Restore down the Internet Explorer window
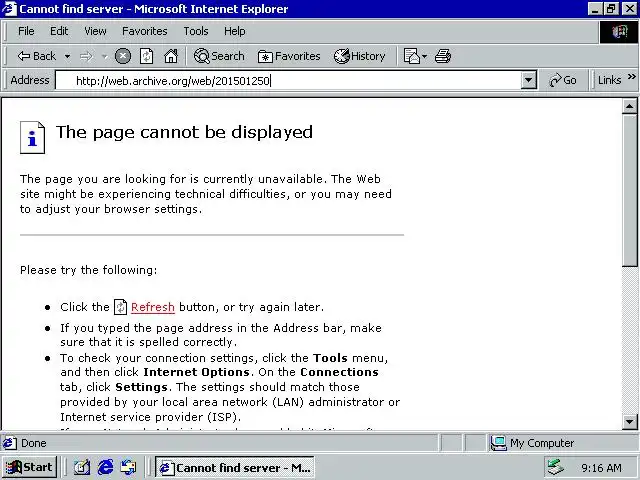The image size is (640, 480). point(611,9)
